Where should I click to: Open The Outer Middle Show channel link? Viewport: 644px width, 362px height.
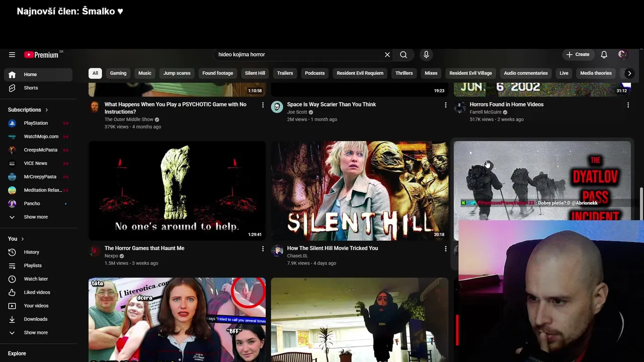pos(129,120)
